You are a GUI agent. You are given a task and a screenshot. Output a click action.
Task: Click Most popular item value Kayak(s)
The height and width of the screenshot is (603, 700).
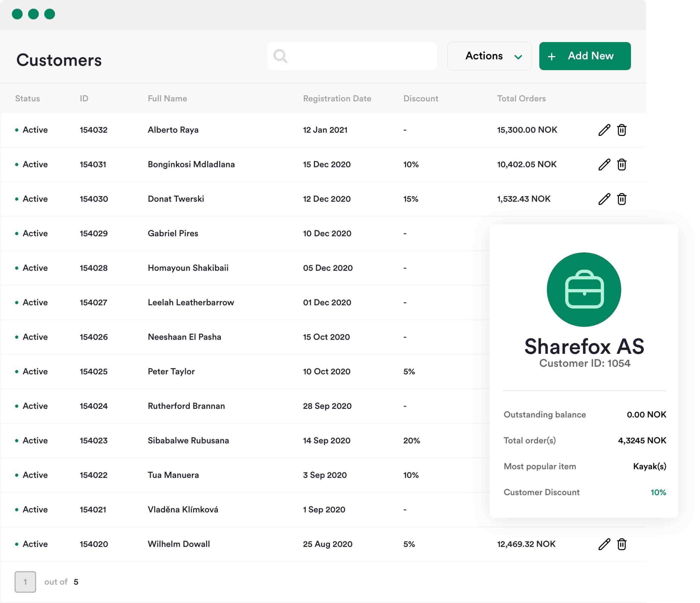point(650,467)
